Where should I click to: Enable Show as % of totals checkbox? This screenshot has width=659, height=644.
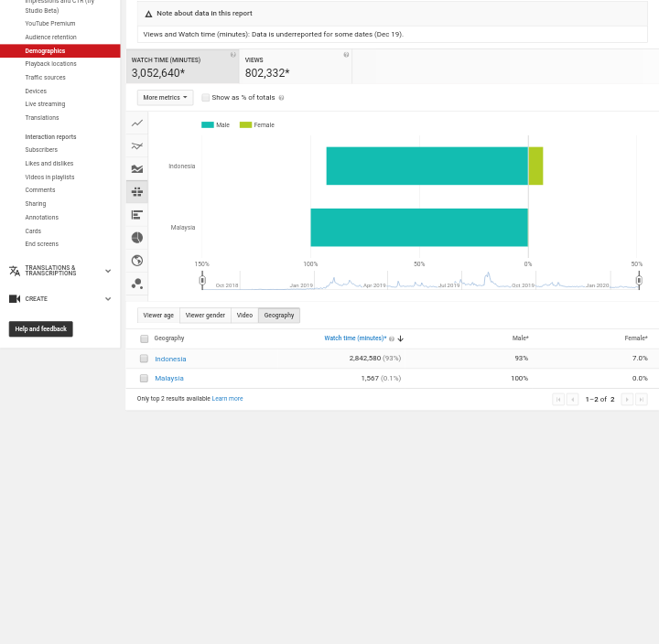click(205, 97)
